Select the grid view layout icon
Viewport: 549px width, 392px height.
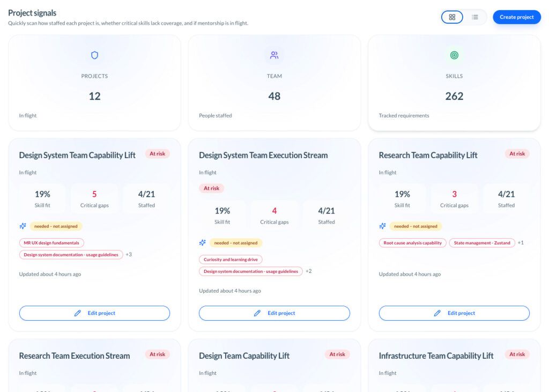coord(452,17)
